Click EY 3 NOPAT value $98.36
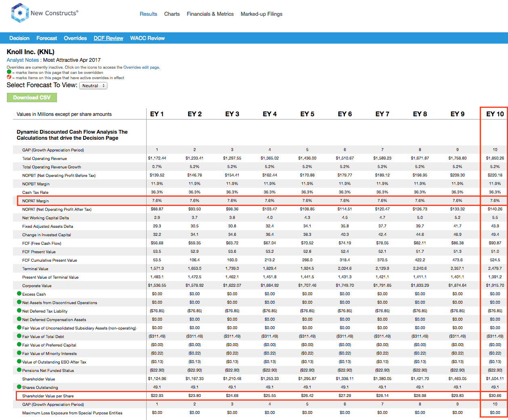 point(232,209)
